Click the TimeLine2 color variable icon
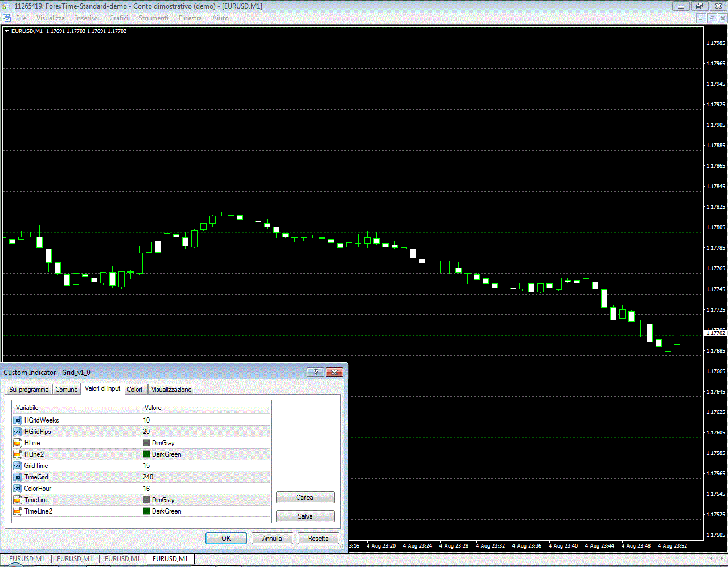Screen dimensions: 728x567 [x=18, y=511]
